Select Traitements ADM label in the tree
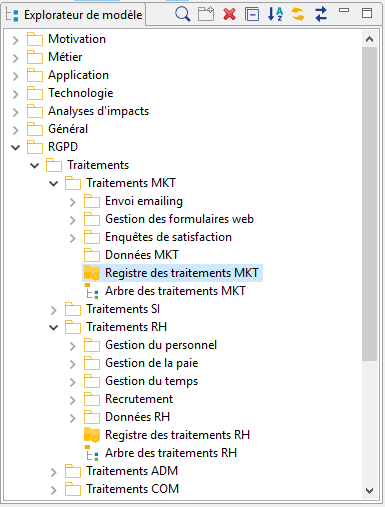The image size is (385, 507). pos(132,471)
